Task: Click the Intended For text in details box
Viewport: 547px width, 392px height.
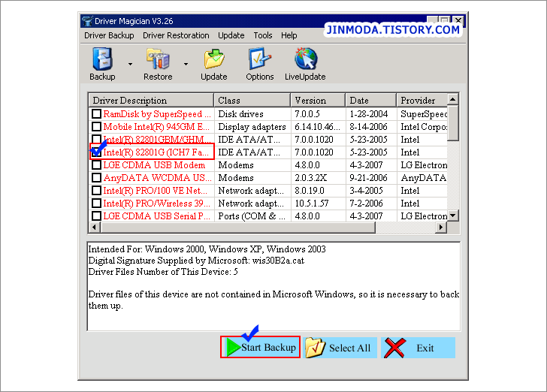Action: [207, 249]
